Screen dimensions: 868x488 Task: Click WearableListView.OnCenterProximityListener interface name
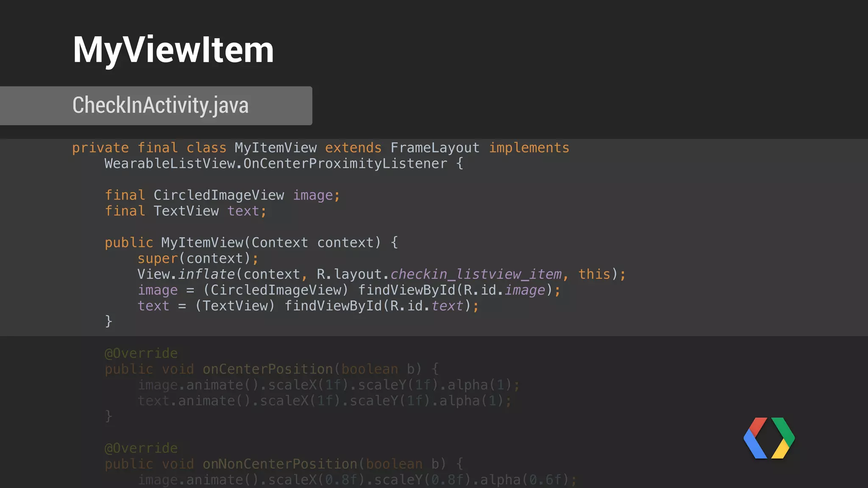(275, 164)
